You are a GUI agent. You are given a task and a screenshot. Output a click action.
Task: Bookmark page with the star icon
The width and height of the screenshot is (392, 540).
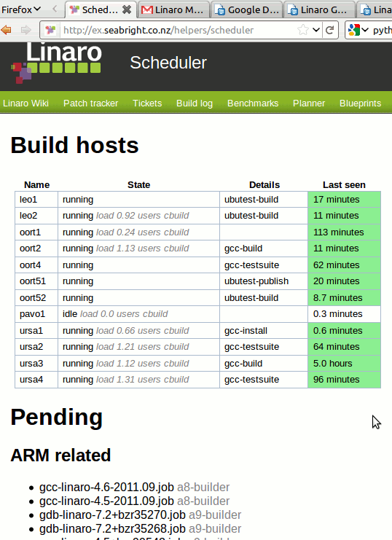click(x=303, y=30)
